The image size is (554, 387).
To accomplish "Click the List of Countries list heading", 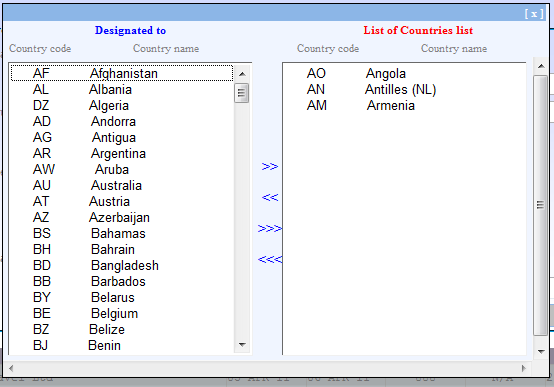I will point(418,30).
